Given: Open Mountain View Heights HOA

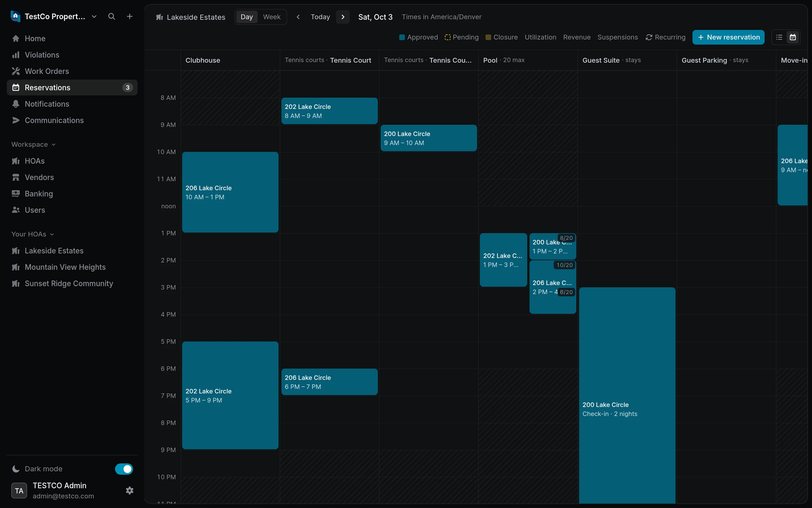Looking at the screenshot, I should coord(72,267).
